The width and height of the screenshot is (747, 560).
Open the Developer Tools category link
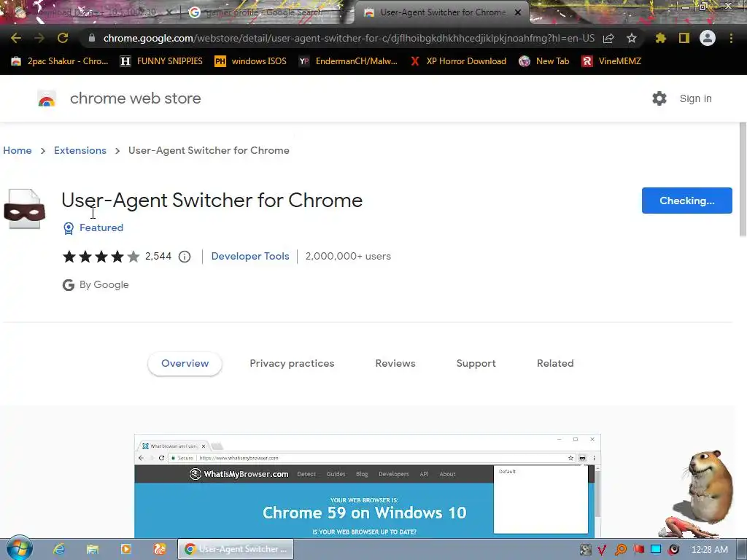pos(250,256)
